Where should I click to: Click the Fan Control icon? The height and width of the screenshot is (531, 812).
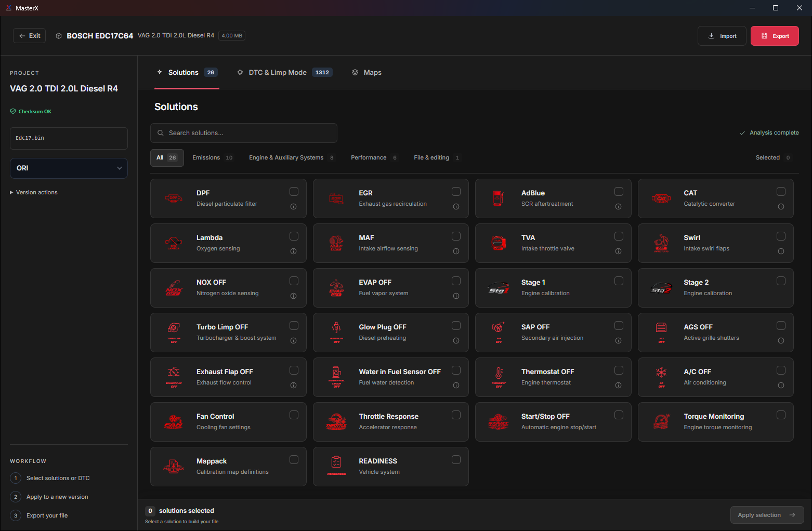(174, 422)
